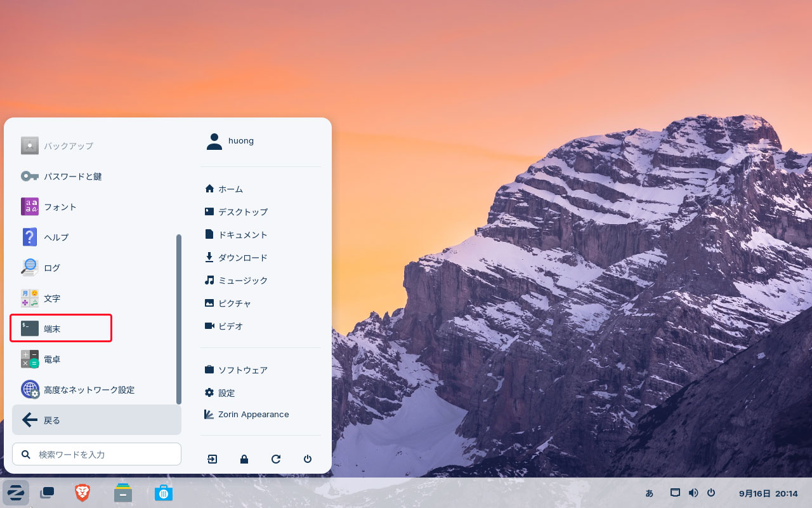Launch Brave browser from taskbar
The image size is (812, 508).
tap(82, 493)
